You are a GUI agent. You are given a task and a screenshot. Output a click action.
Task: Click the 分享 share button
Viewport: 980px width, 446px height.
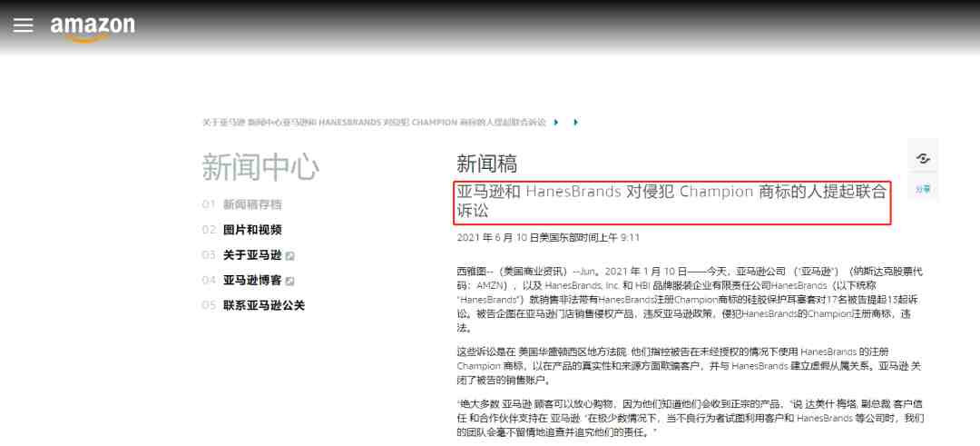coord(923,189)
